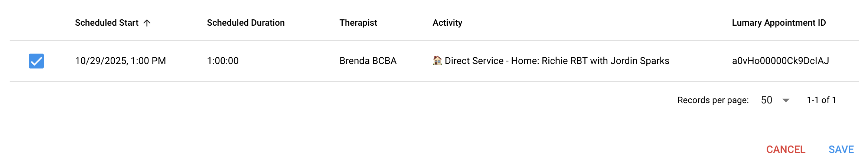Click the house emoji in Activity cell

[x=437, y=60]
